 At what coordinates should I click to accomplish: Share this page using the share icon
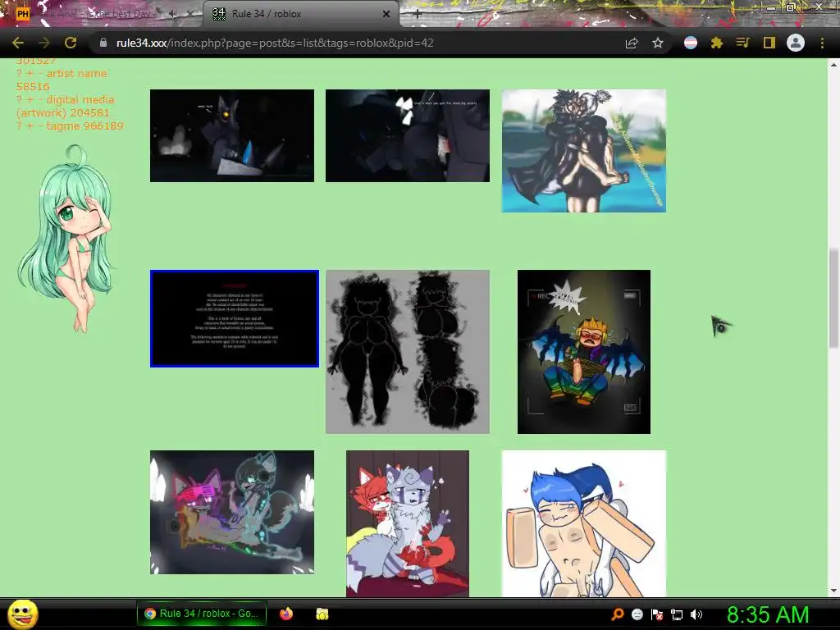click(632, 43)
